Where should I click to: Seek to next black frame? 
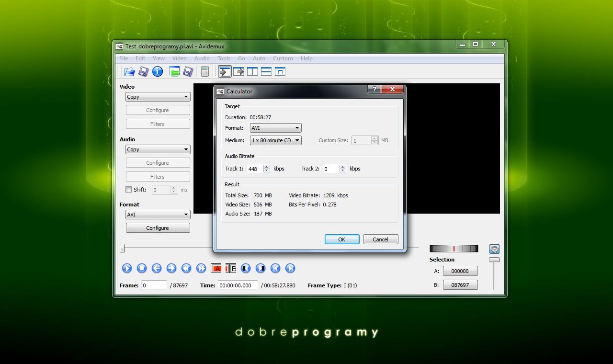click(261, 268)
